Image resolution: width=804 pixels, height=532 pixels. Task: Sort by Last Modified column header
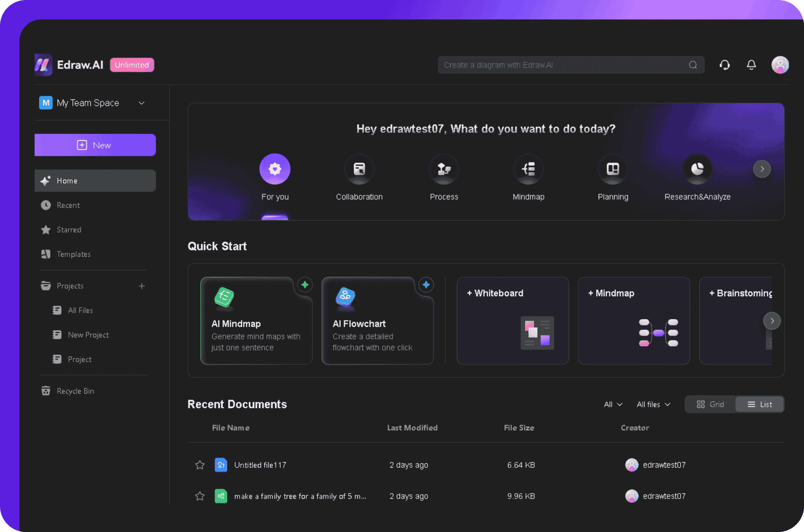(412, 428)
